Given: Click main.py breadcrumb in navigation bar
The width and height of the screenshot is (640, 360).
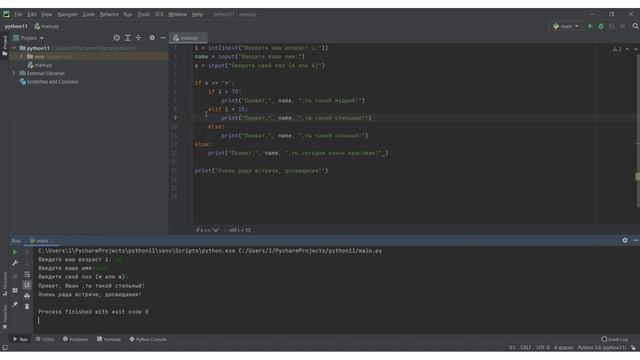Looking at the screenshot, I should pos(47,26).
